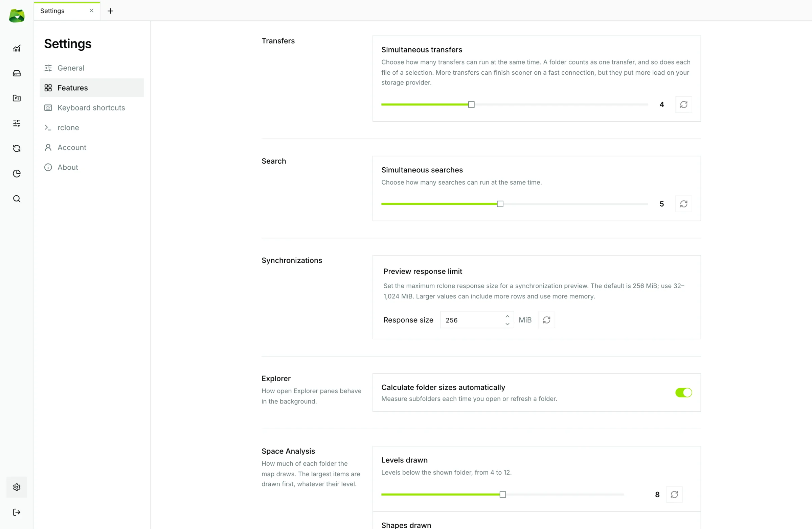Reset Response size to default
The width and height of the screenshot is (812, 529).
pos(546,320)
